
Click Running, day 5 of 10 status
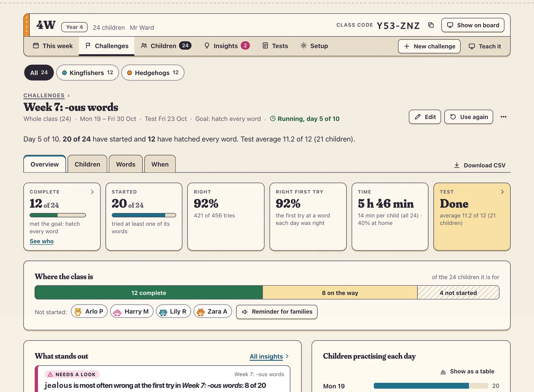(x=305, y=119)
